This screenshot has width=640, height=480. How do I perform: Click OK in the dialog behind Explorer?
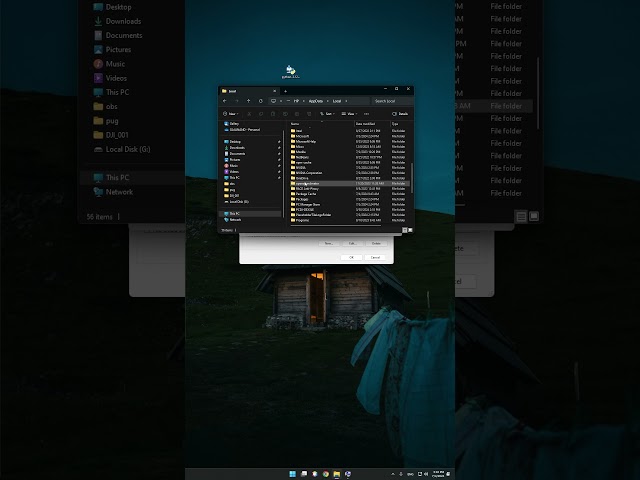click(351, 258)
